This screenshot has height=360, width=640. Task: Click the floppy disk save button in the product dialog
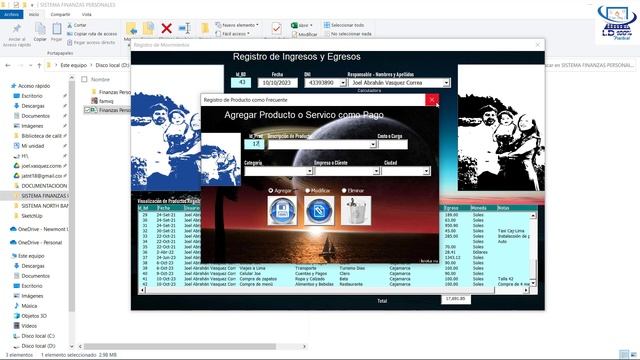point(282,211)
